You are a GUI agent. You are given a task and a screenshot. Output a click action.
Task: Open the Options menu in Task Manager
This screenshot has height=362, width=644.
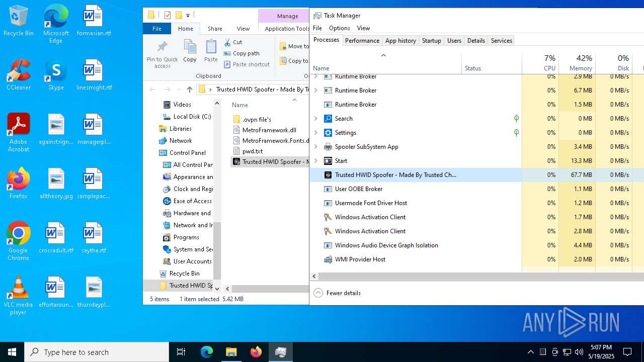point(340,28)
